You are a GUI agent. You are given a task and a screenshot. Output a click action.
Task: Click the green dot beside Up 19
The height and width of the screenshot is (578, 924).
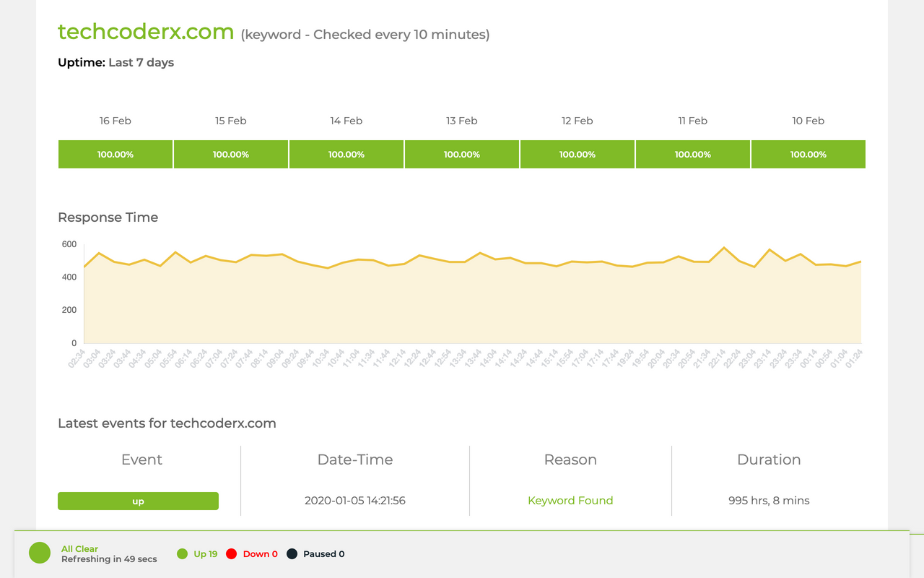tap(182, 554)
